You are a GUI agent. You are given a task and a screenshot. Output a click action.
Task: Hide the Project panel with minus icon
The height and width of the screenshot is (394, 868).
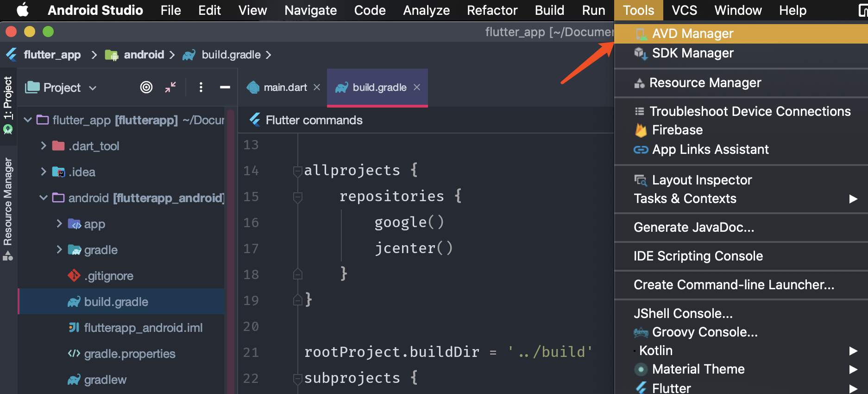pos(225,87)
